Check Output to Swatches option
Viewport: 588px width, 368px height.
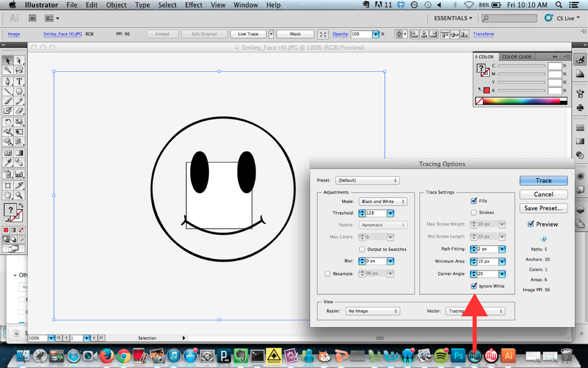pyautogui.click(x=362, y=249)
